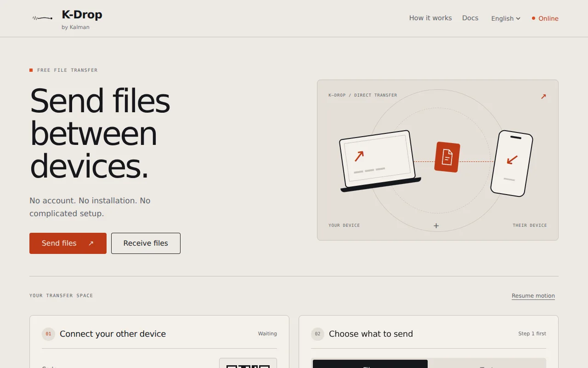Click the "K-DROP / DIRECT TRANSFER" label
This screenshot has width=588, height=368.
[x=363, y=95]
